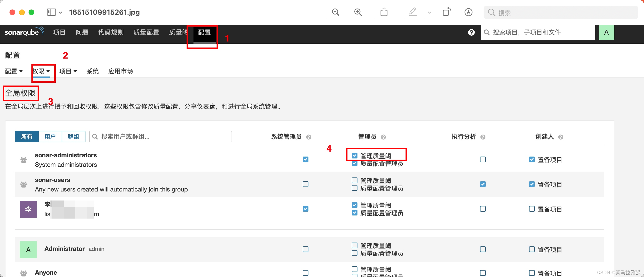Screen dimensions: 644x277
Task: Click into the 搜索用户或群组 search field
Action: pyautogui.click(x=160, y=137)
